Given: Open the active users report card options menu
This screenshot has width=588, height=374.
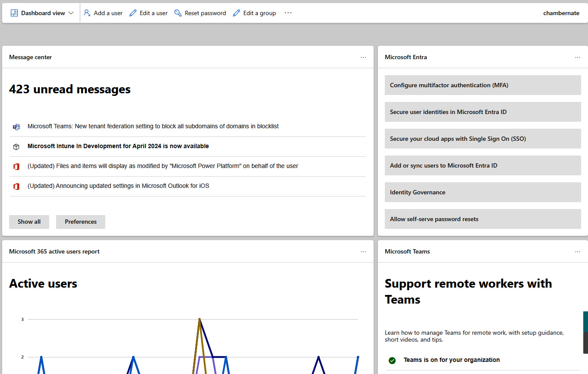Looking at the screenshot, I should coord(363,251).
